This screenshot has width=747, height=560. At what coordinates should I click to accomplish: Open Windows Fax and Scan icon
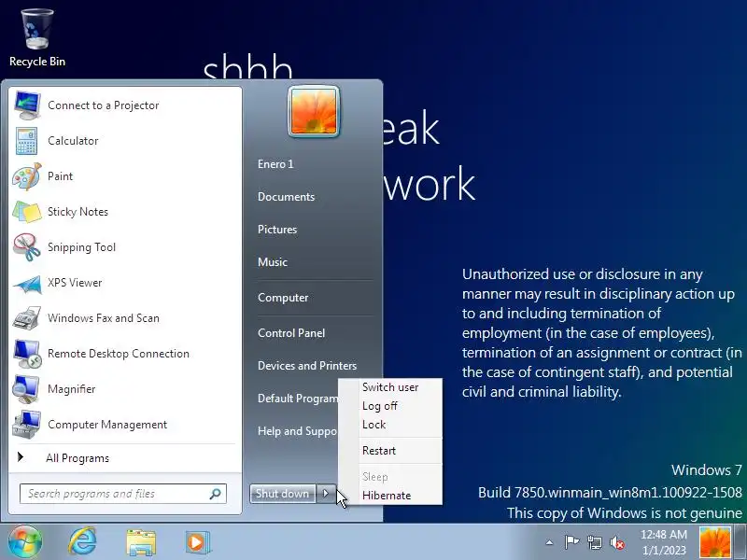(27, 318)
